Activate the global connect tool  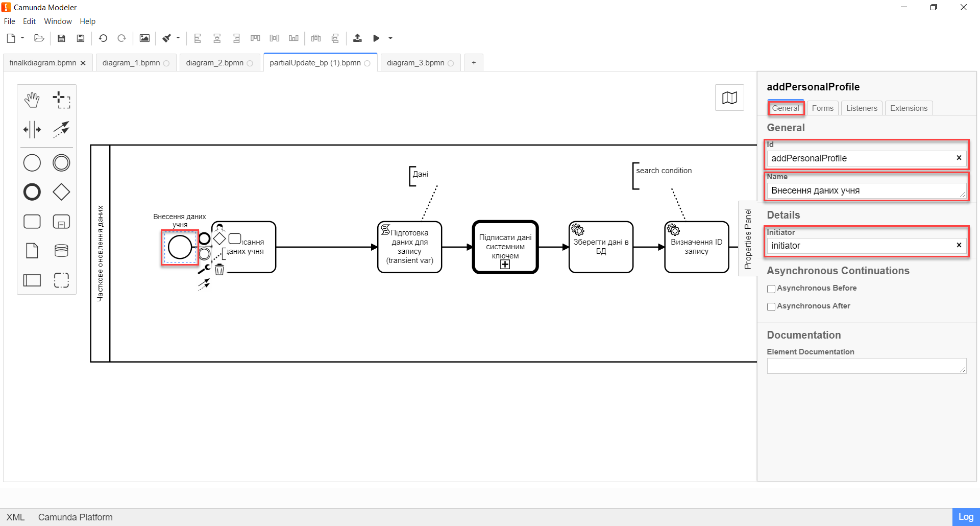coord(61,130)
